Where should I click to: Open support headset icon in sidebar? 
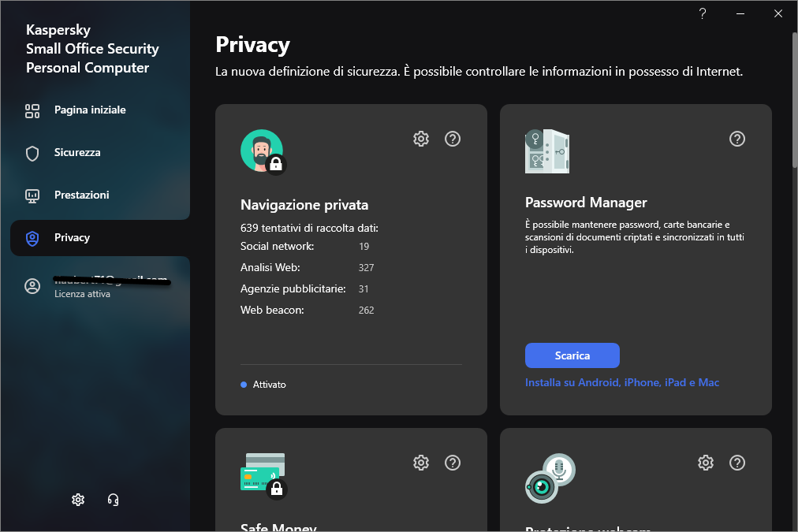coord(113,500)
